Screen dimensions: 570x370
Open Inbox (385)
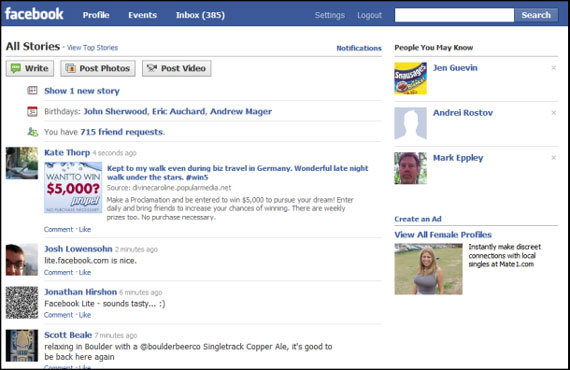(200, 15)
